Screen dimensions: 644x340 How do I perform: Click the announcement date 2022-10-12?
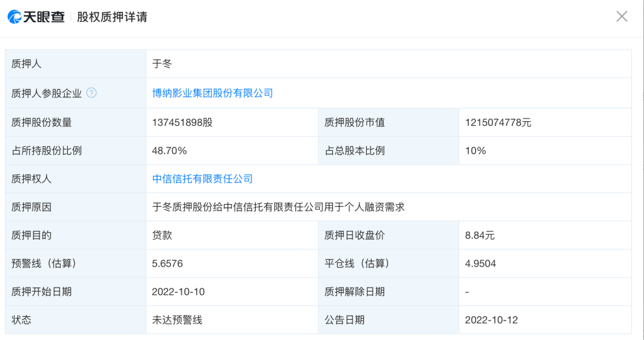tap(491, 320)
